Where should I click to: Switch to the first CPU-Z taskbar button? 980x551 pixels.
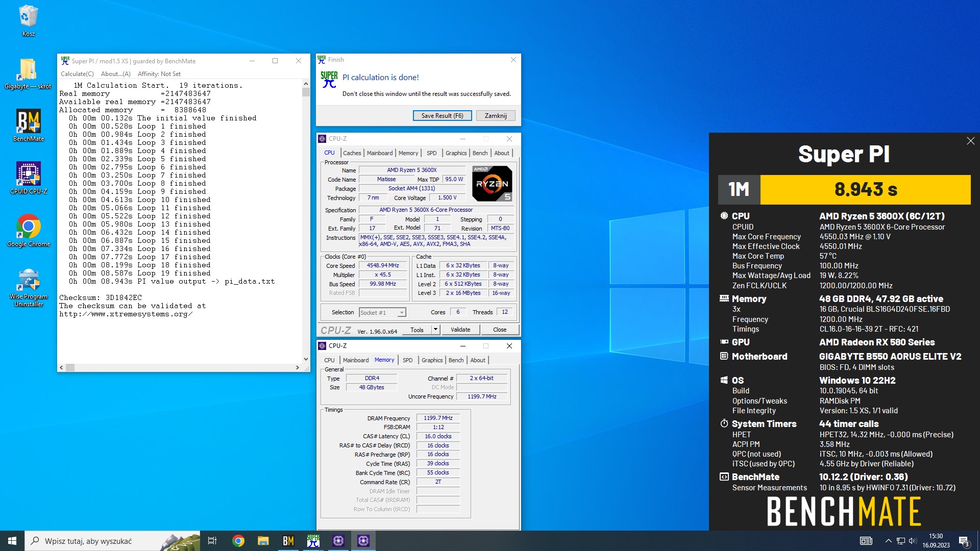pos(338,541)
